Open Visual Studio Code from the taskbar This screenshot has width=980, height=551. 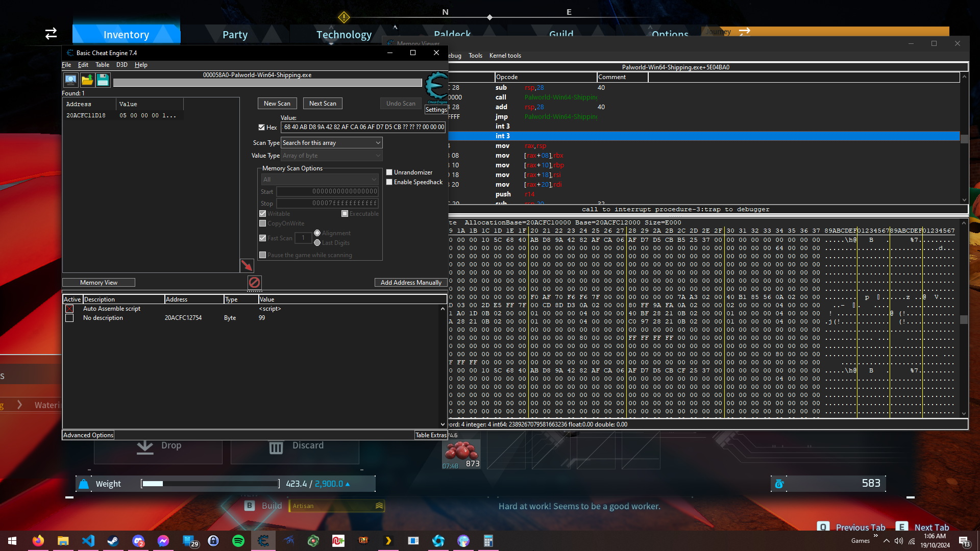click(x=88, y=541)
